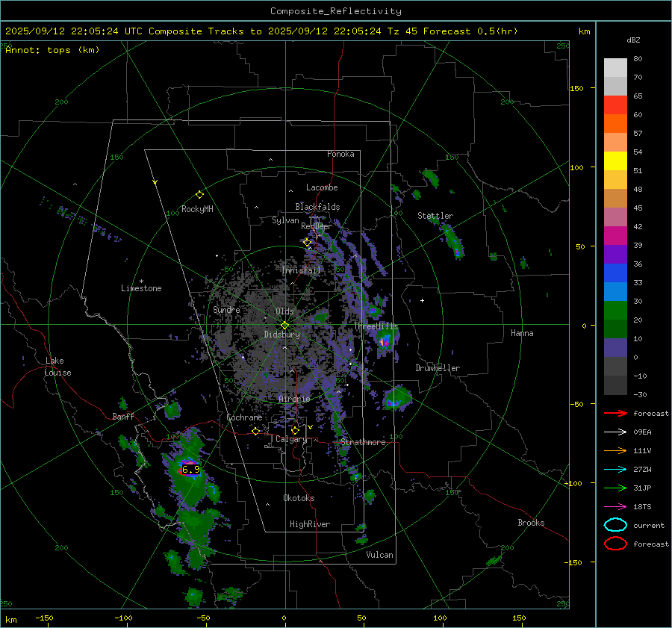This screenshot has width=672, height=628.
Task: Click the cyan current ellipse legend icon
Action: (615, 525)
